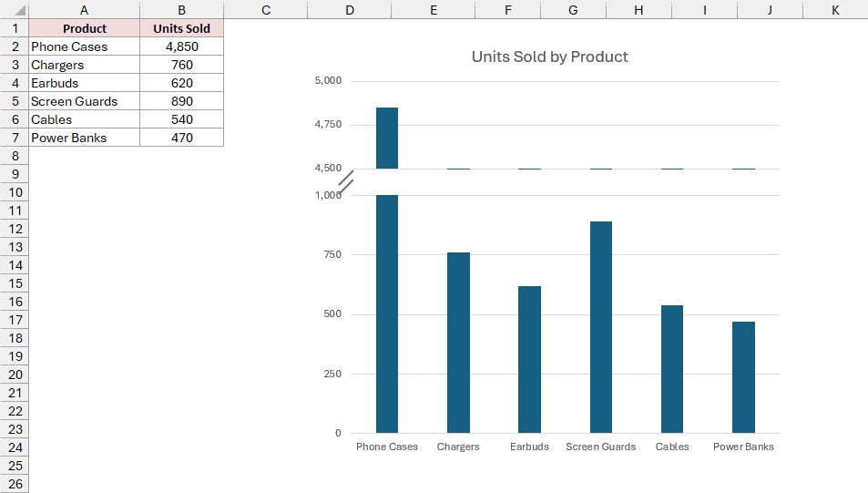Click the cell containing 890
The height and width of the screenshot is (493, 868).
[x=181, y=101]
